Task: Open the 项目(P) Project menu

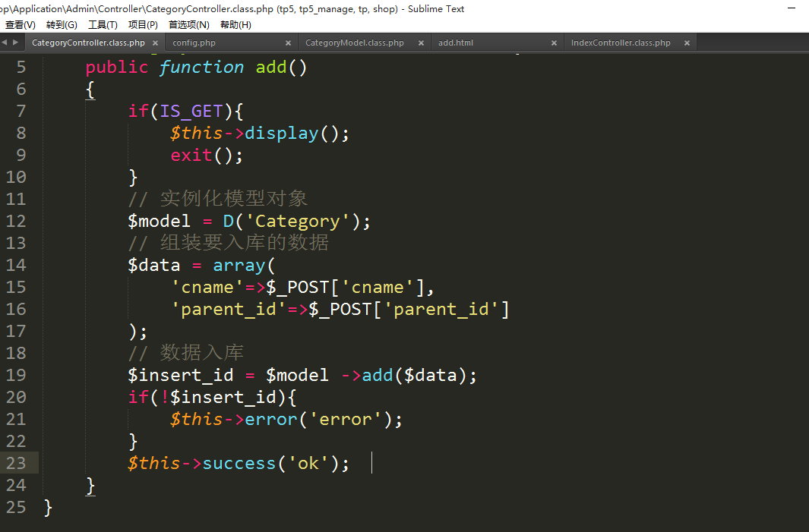Action: point(143,25)
